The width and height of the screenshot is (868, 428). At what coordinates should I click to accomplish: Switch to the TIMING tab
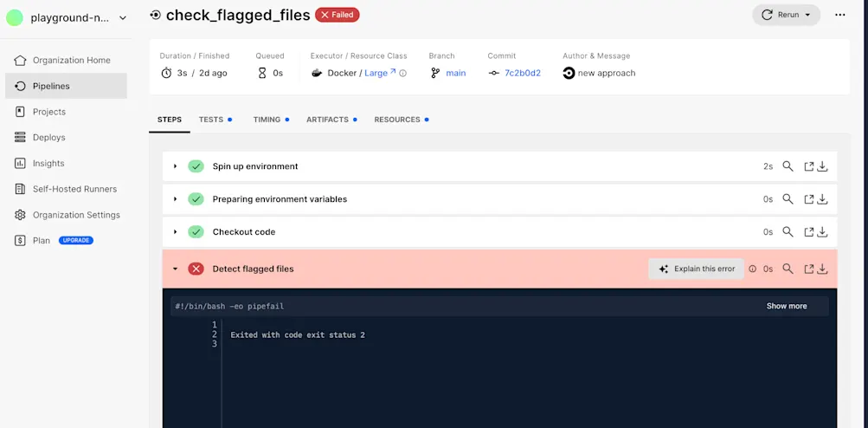coord(271,120)
